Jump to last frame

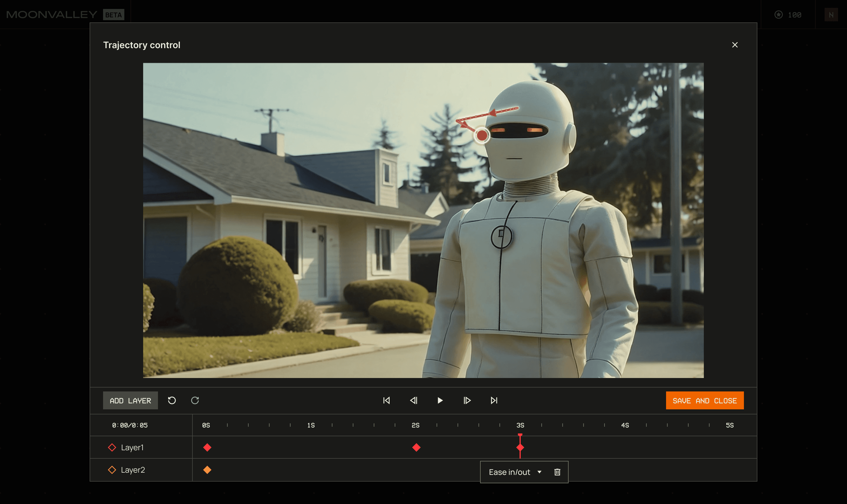(494, 400)
